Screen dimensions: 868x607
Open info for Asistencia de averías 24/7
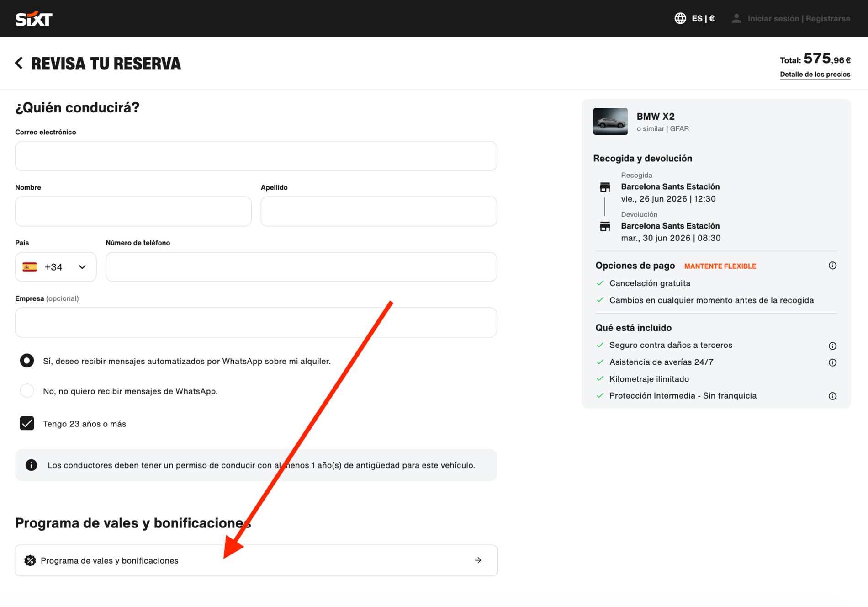tap(832, 362)
